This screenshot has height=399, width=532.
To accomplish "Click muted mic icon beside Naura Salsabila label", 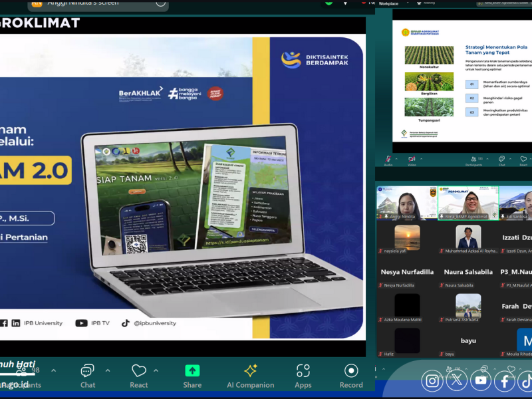I will point(442,285).
